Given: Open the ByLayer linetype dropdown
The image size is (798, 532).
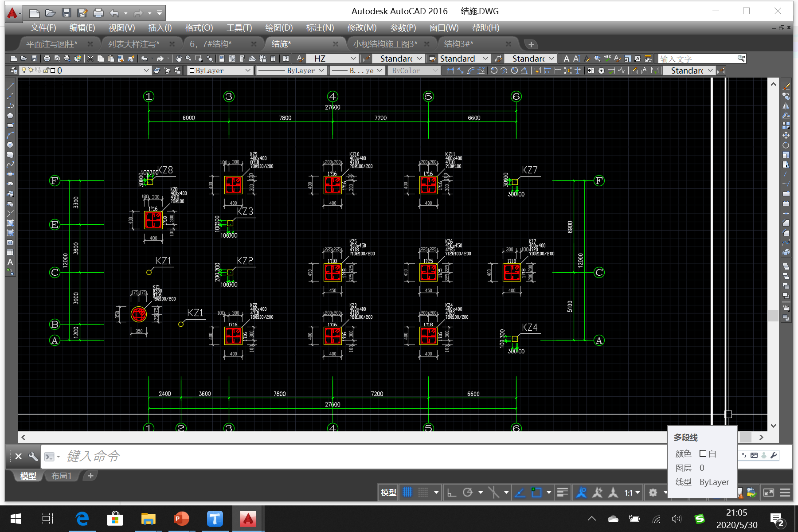Looking at the screenshot, I should click(321, 70).
